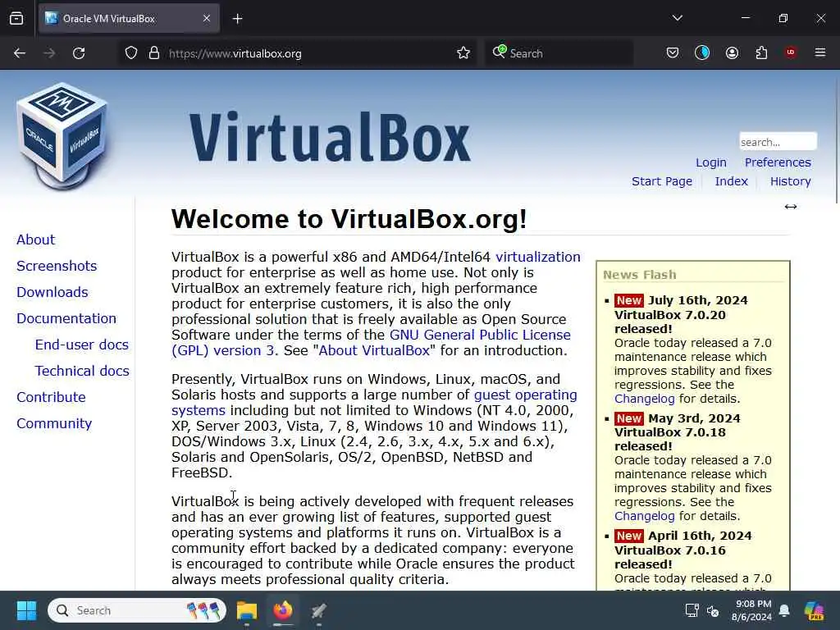Open End-user docs

(81, 345)
